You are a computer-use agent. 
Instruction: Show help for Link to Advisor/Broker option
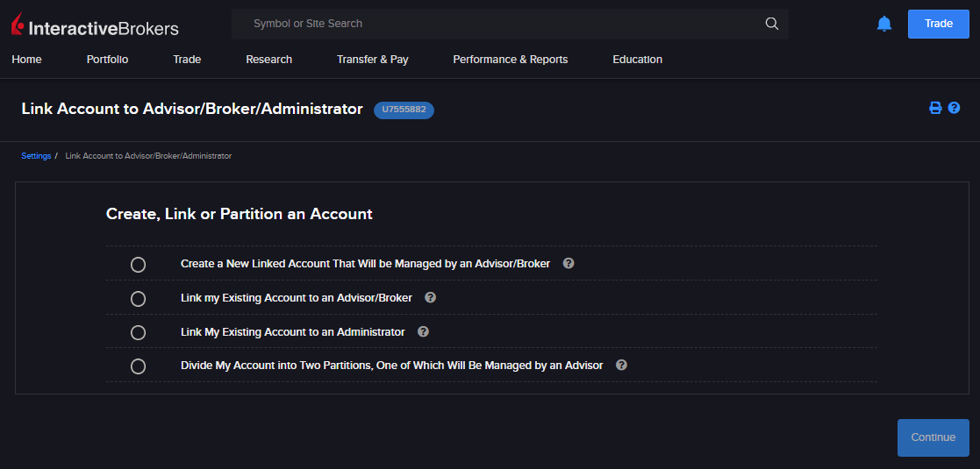(430, 297)
